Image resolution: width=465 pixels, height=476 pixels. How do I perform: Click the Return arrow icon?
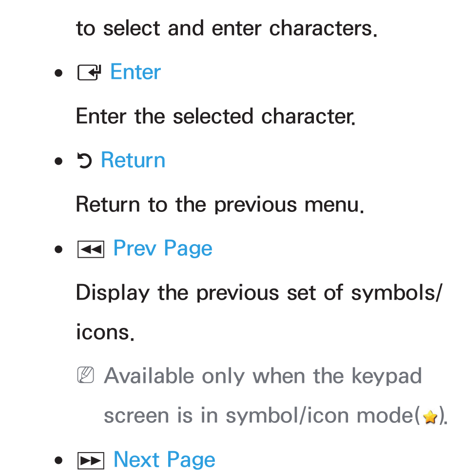coord(84,161)
